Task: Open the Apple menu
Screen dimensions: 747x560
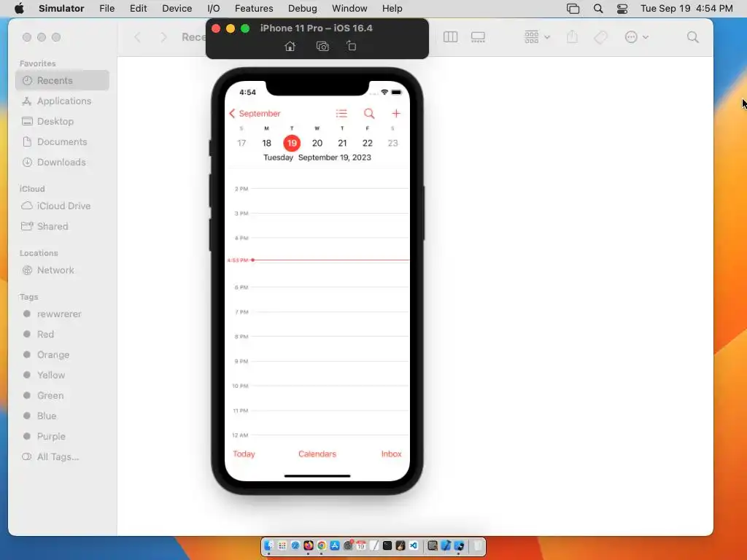Action: coord(19,9)
